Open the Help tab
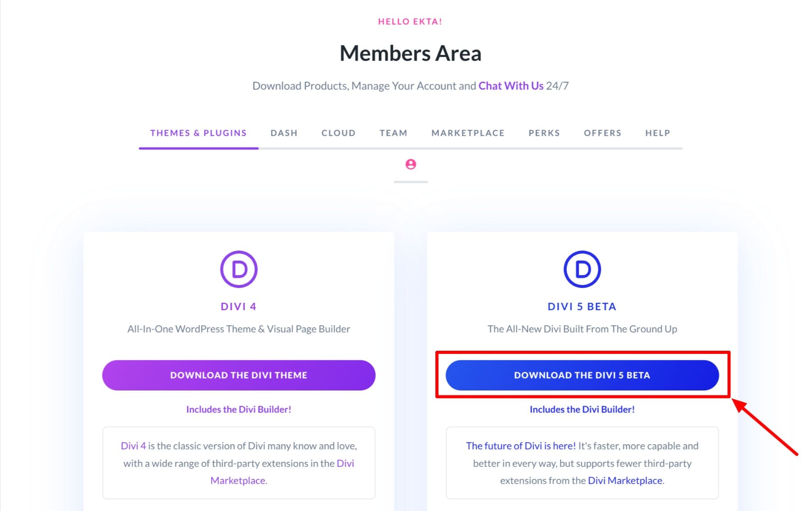Screen dimensions: 812x511 pyautogui.click(x=657, y=133)
